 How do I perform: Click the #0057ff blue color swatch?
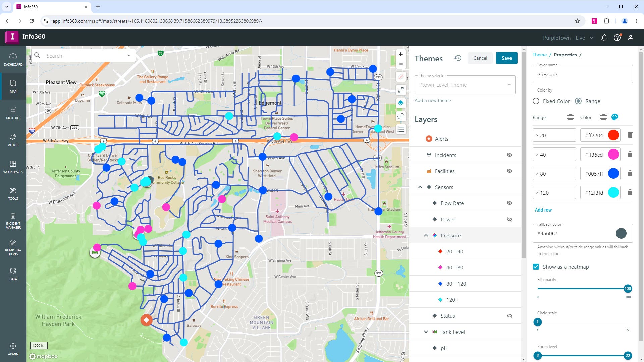[x=613, y=173]
